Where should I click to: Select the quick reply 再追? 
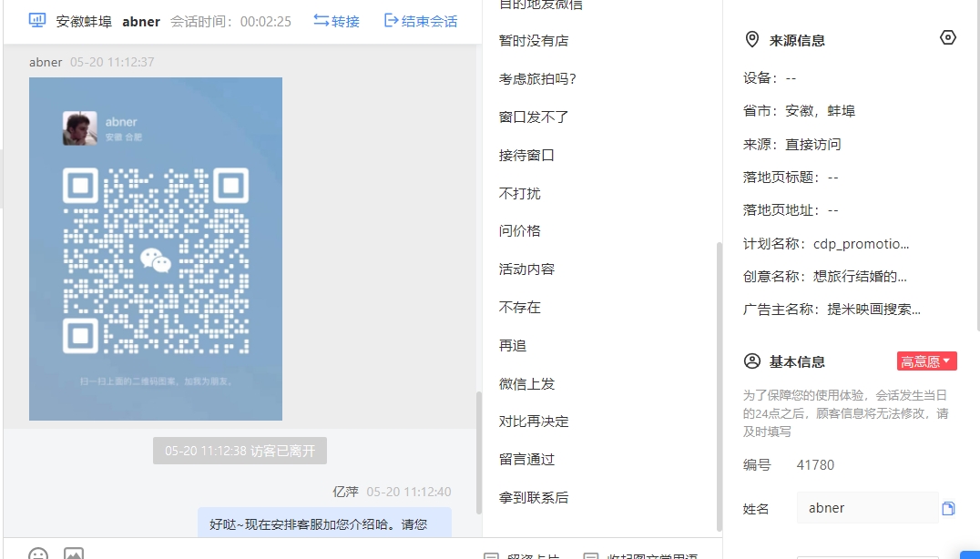point(513,345)
